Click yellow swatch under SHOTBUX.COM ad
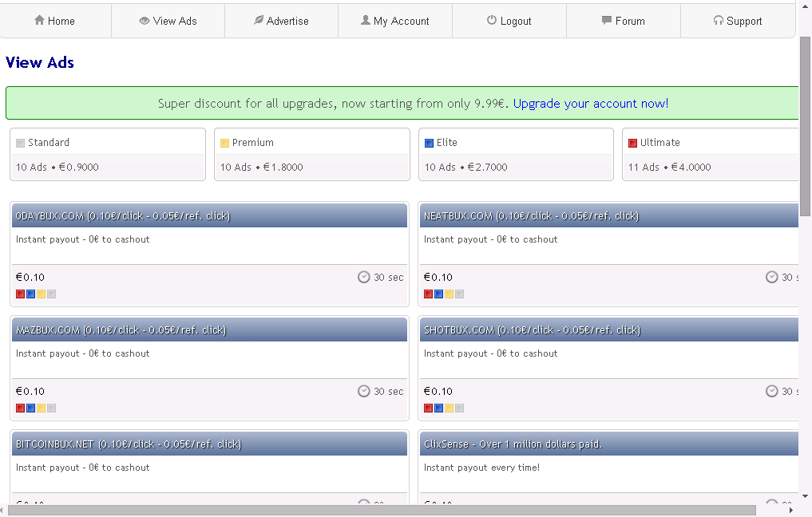Image resolution: width=812 pixels, height=517 pixels. pyautogui.click(x=449, y=408)
